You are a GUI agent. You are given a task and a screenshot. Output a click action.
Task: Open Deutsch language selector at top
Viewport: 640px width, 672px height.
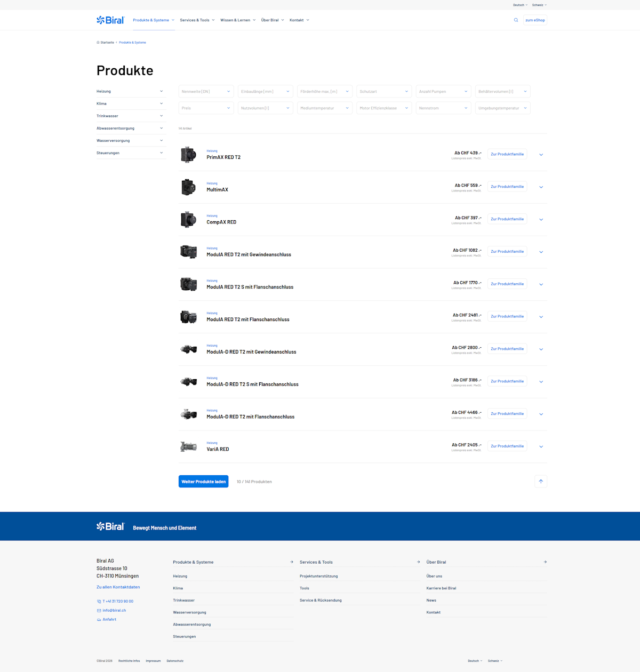(x=521, y=5)
